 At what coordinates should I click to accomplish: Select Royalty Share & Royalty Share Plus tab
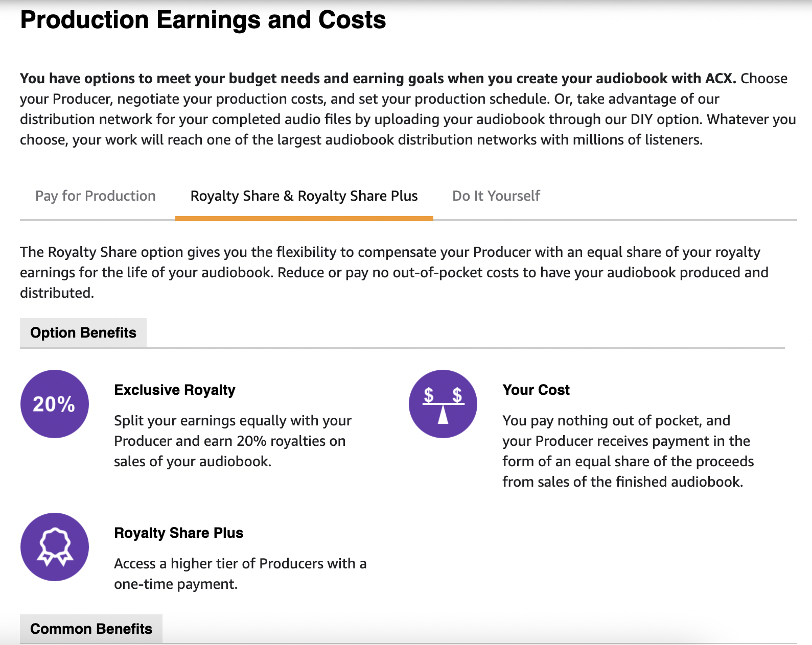coord(304,196)
